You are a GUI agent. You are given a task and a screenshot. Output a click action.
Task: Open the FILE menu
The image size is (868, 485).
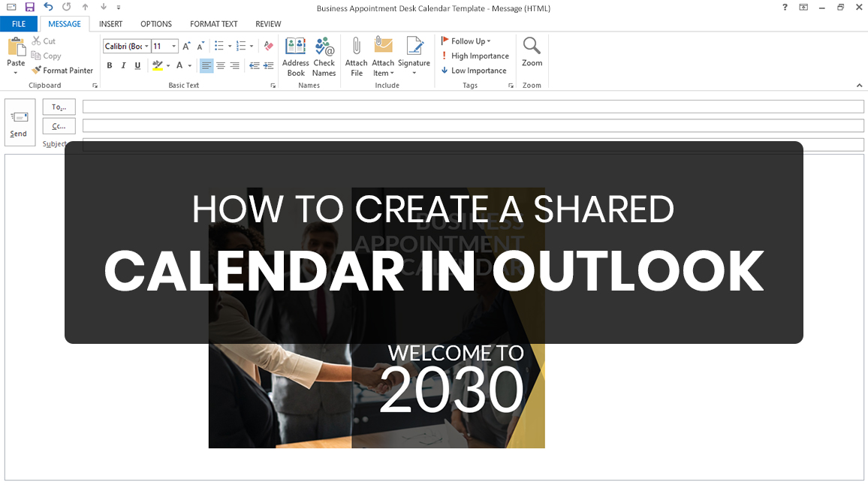(19, 23)
